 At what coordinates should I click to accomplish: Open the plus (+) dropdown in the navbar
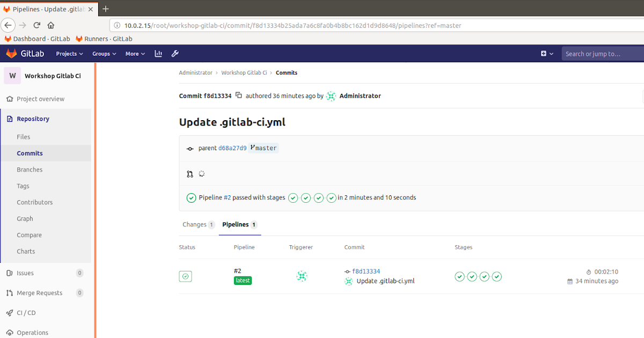click(x=545, y=53)
